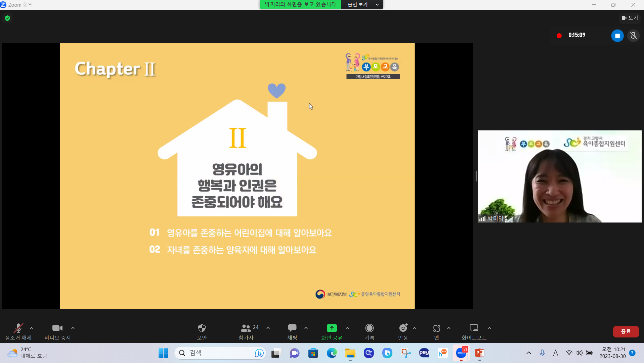Open Bing chat icon in search box
The height and width of the screenshot is (363, 644).
pos(259,353)
